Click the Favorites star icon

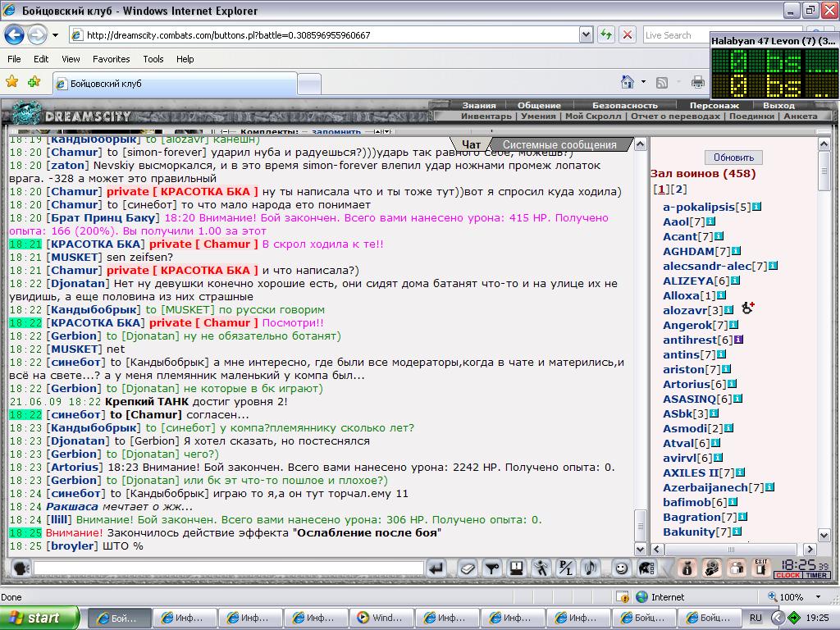(x=11, y=81)
